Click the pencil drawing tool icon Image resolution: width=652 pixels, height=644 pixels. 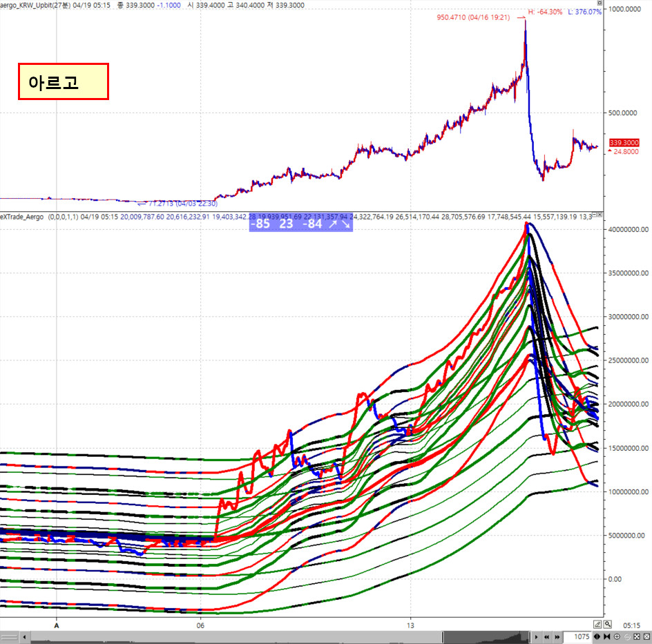(597, 624)
